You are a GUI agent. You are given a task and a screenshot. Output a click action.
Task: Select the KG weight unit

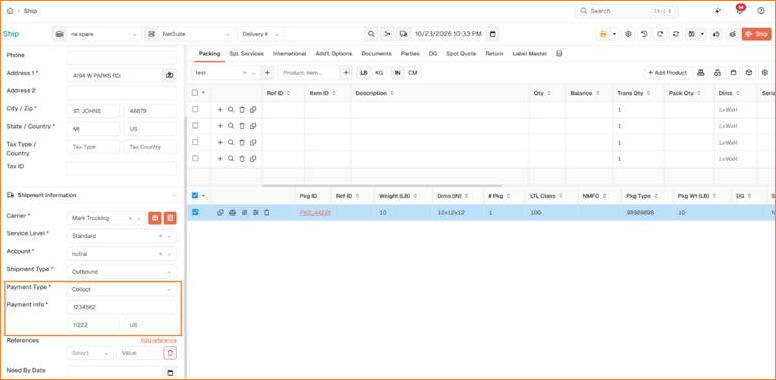click(379, 73)
